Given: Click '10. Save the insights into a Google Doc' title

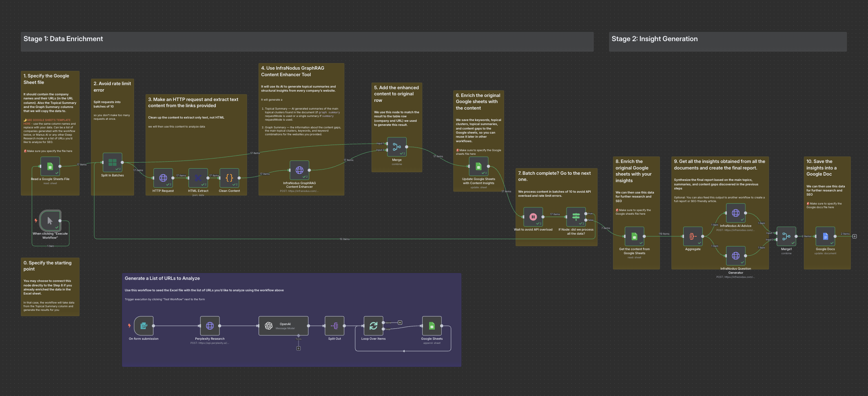Looking at the screenshot, I should [821, 167].
